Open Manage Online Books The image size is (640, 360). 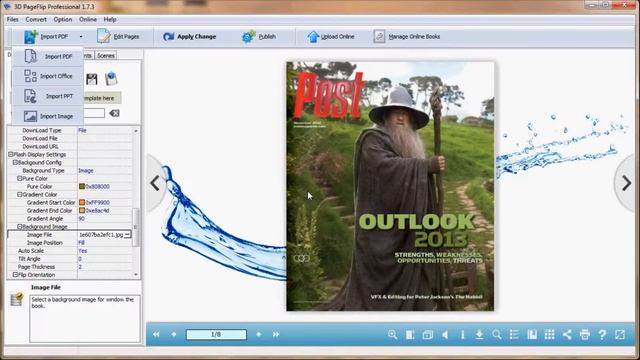click(407, 37)
